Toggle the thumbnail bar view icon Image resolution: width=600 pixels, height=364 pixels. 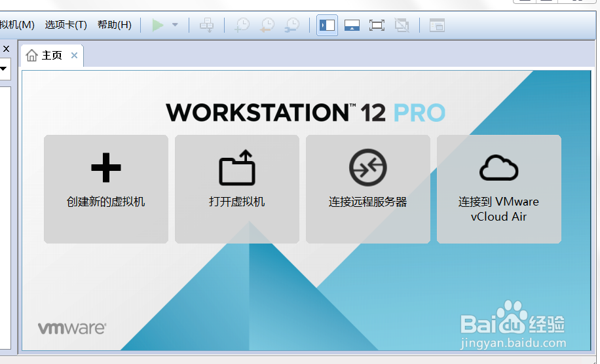coord(352,26)
